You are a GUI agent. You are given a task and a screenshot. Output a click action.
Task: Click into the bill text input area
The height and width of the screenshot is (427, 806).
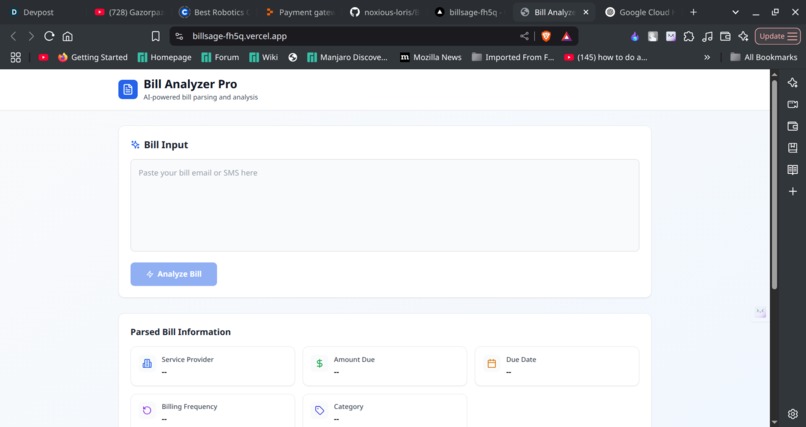pyautogui.click(x=384, y=205)
